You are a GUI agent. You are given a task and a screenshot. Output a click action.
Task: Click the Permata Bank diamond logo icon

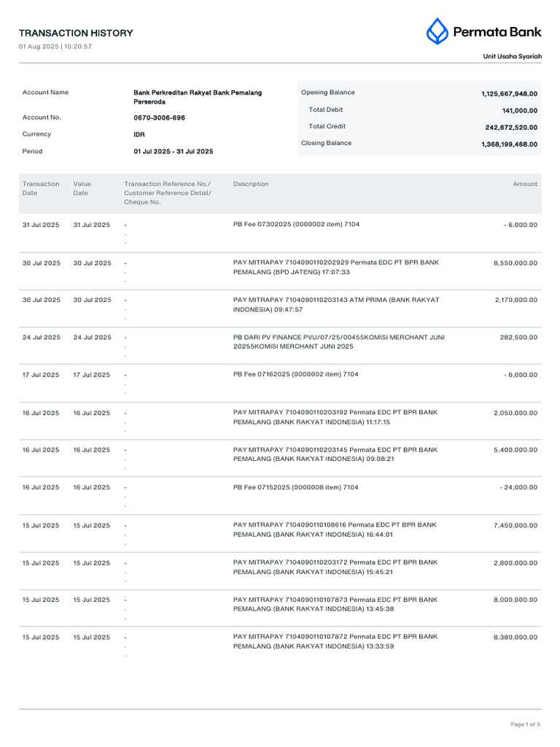(437, 31)
